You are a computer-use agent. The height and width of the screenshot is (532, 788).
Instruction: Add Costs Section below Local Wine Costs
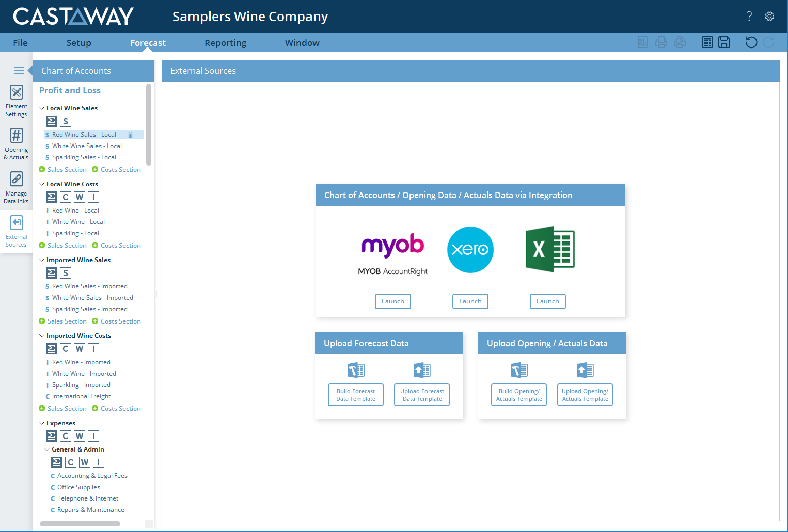[x=116, y=246]
